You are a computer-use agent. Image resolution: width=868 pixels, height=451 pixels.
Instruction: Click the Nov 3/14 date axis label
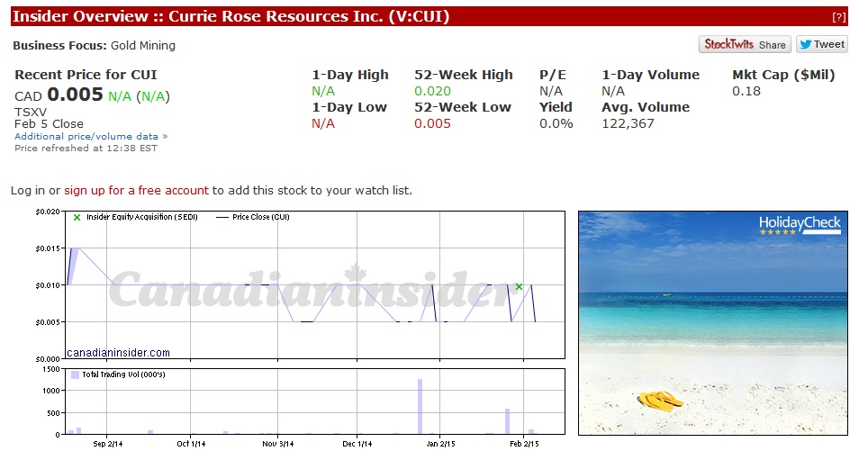(x=278, y=444)
